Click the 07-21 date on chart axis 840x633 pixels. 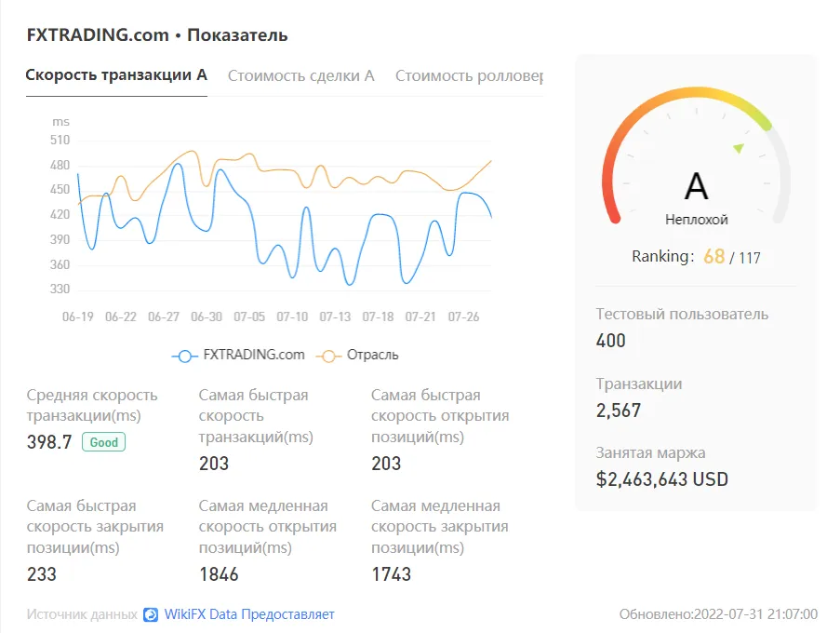coord(420,316)
